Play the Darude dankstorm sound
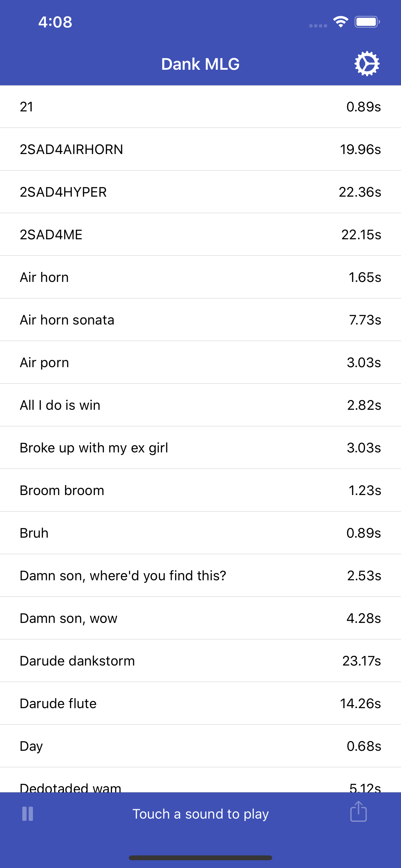Screen dimensions: 401x868 point(200,661)
